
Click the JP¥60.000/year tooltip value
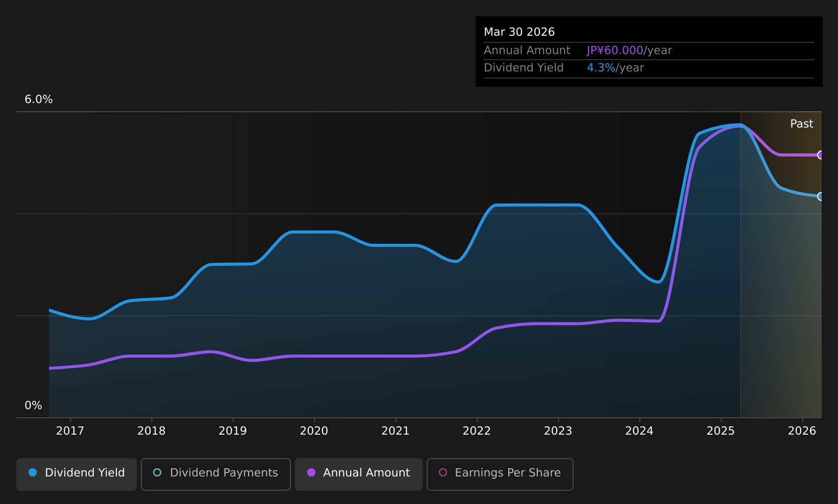click(x=629, y=51)
